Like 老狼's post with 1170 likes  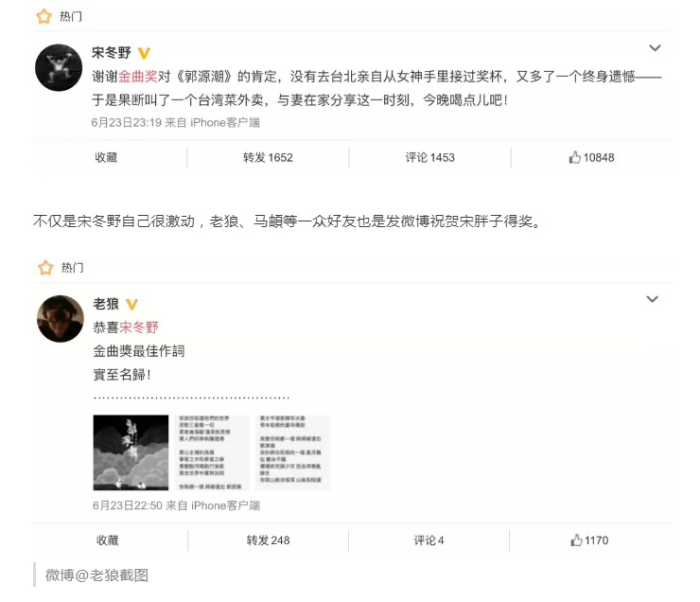589,540
